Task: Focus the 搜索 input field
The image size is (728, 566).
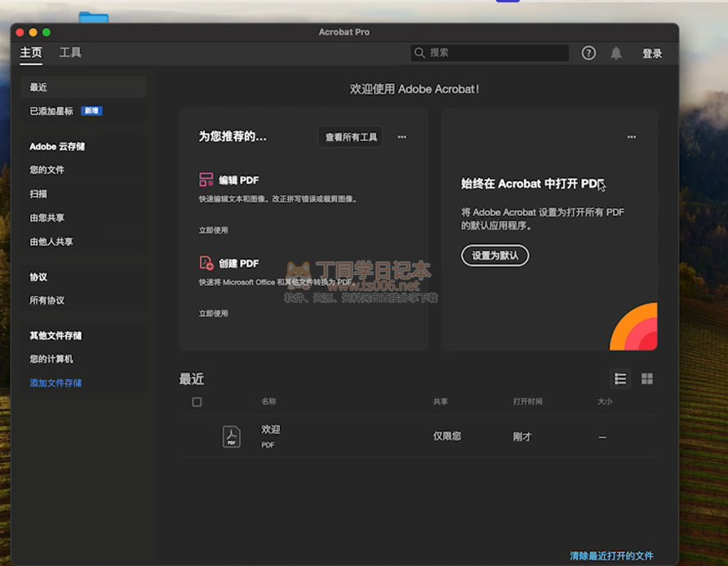Action: (x=490, y=53)
